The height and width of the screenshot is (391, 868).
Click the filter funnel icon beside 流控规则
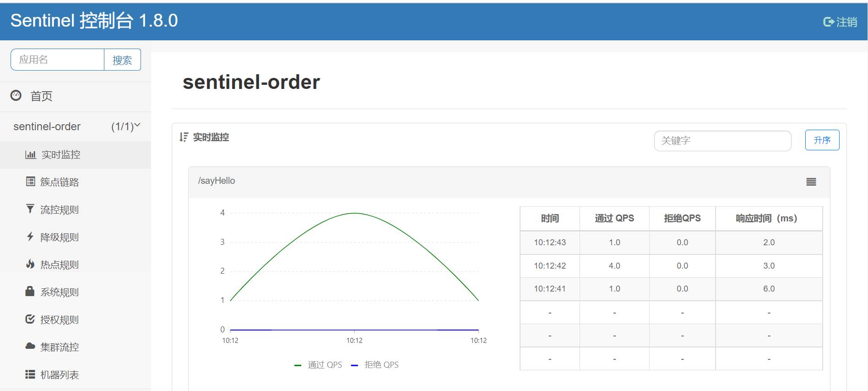click(x=30, y=209)
